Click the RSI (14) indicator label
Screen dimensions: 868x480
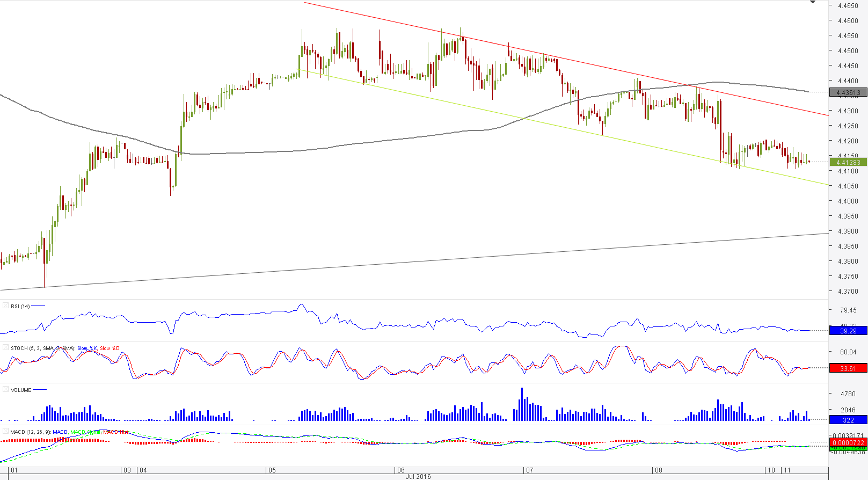(x=20, y=306)
